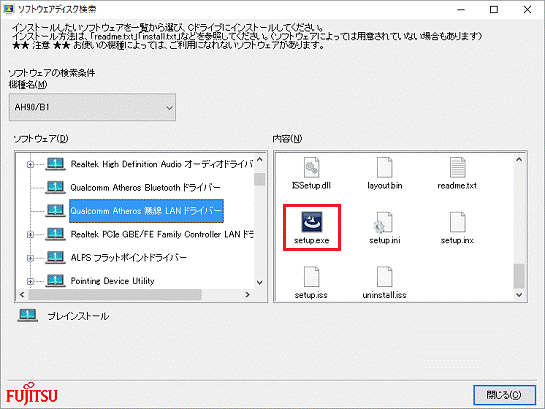The height and width of the screenshot is (409, 545).
Task: Select Qualcomm Atheros Bluetooth ドライバー entry
Action: pyautogui.click(x=145, y=188)
